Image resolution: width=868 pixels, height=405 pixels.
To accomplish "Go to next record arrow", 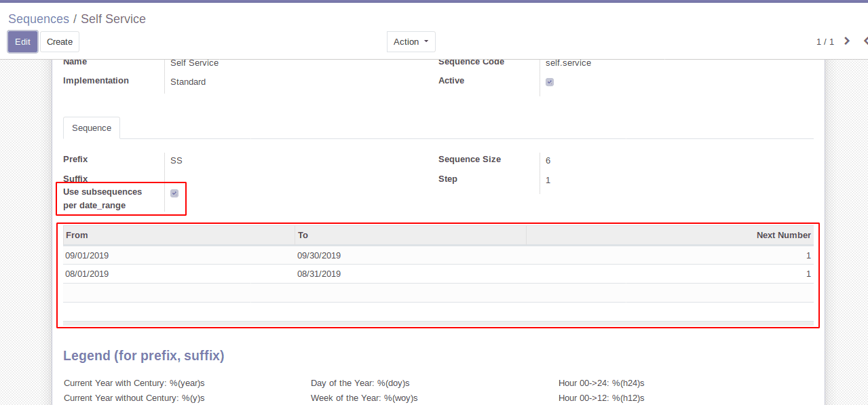I will [847, 41].
